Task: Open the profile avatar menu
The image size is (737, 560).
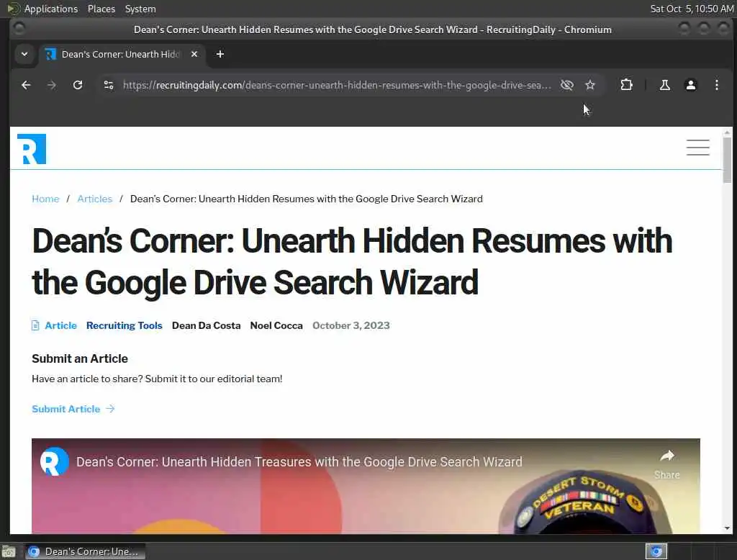Action: coord(690,85)
